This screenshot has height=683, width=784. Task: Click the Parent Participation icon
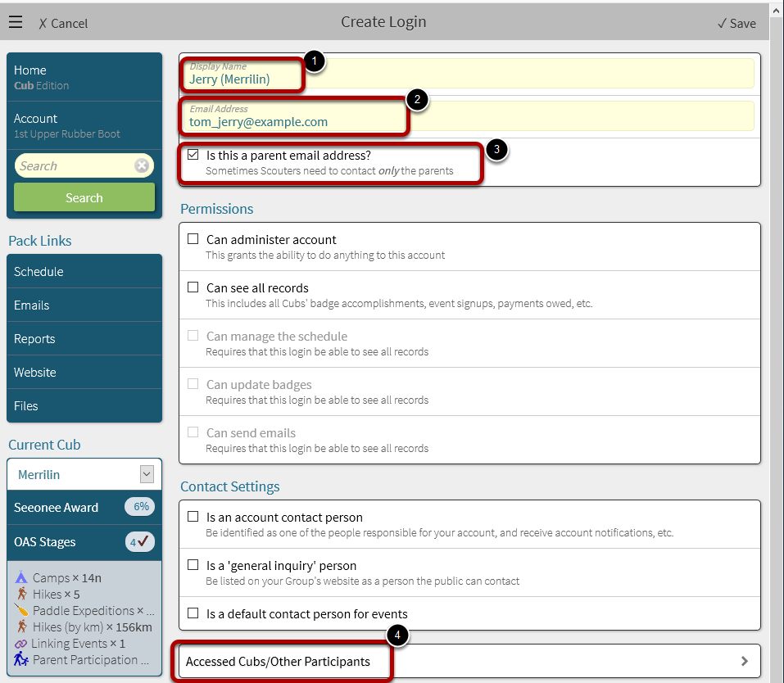(21, 660)
